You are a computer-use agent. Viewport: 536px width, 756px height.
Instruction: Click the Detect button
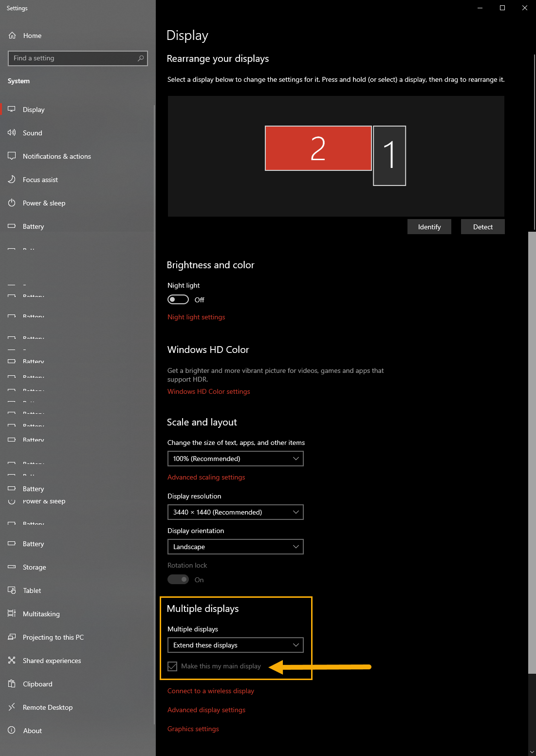click(x=483, y=227)
